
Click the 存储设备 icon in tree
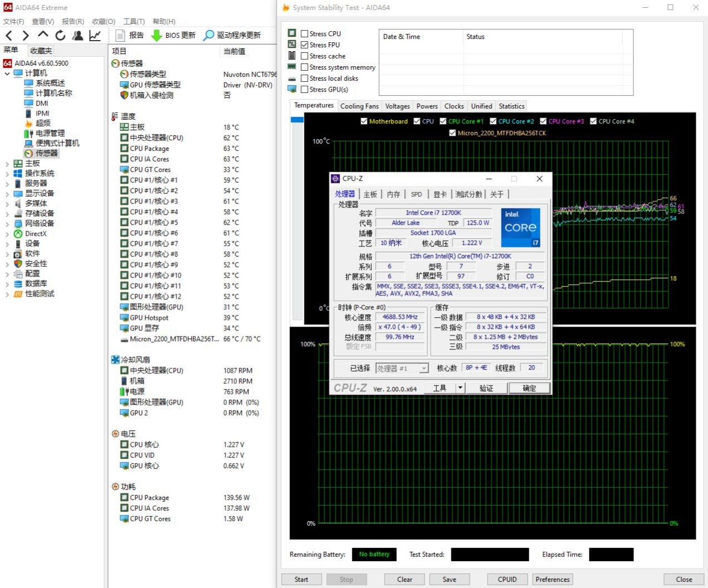(x=18, y=214)
